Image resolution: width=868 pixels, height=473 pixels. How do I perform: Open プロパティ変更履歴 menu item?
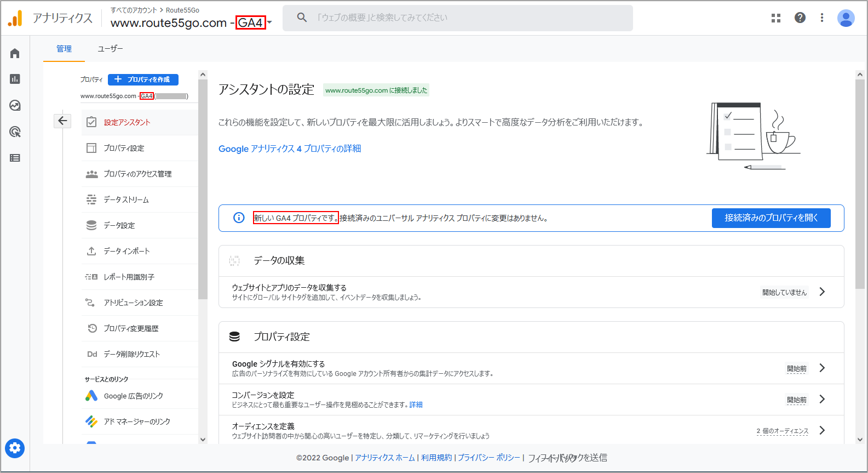[x=140, y=328]
